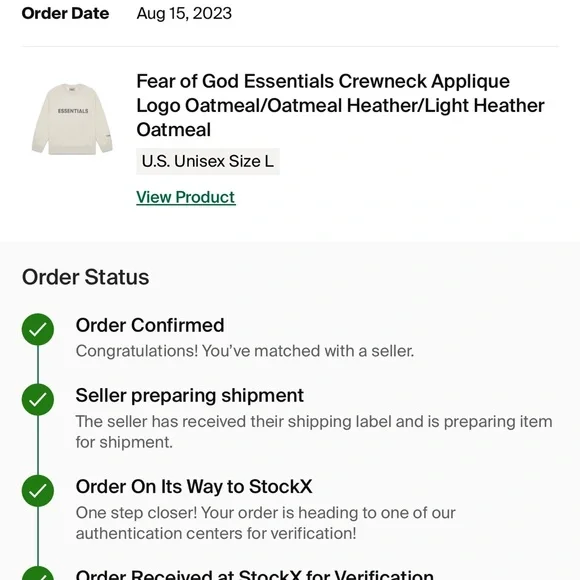Click the Order On Its Way checkmark icon
Image resolution: width=580 pixels, height=580 pixels.
click(x=38, y=490)
